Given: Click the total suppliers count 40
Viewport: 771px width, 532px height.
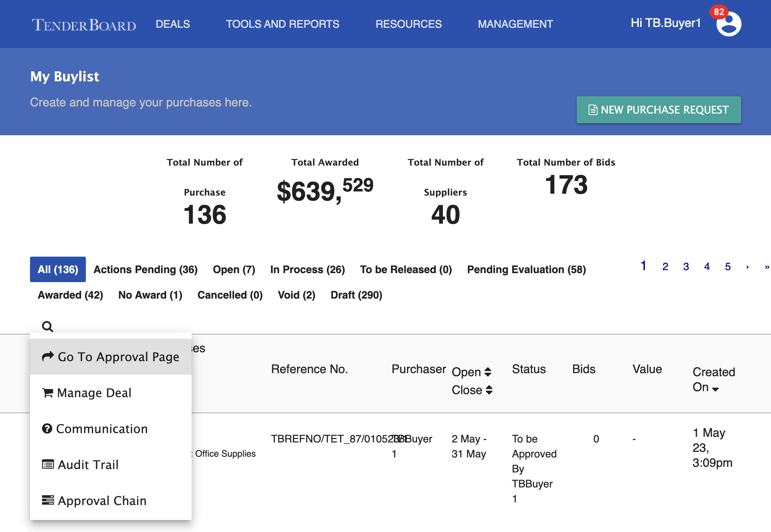Looking at the screenshot, I should pyautogui.click(x=445, y=215).
